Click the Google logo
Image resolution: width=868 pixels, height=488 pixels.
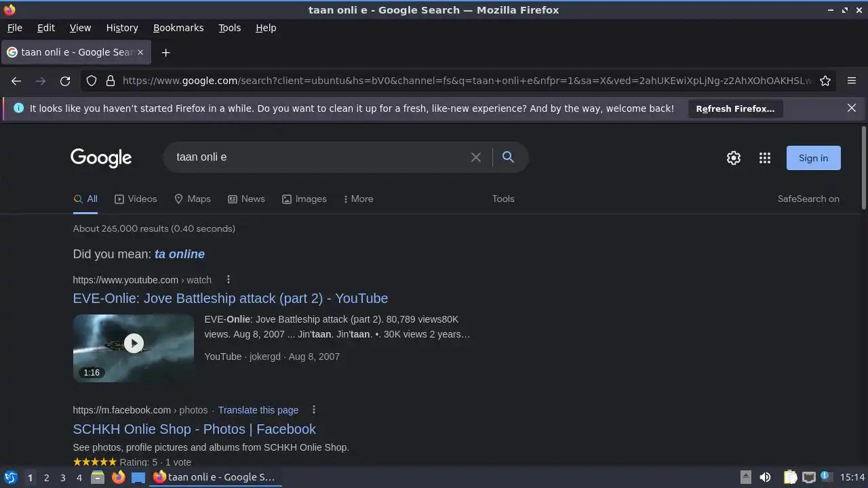click(x=101, y=158)
